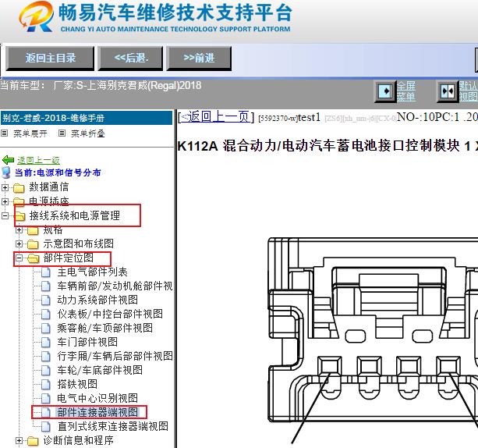478x448 pixels.
Task: Click the 默认视图 default view icon
Action: 448,91
